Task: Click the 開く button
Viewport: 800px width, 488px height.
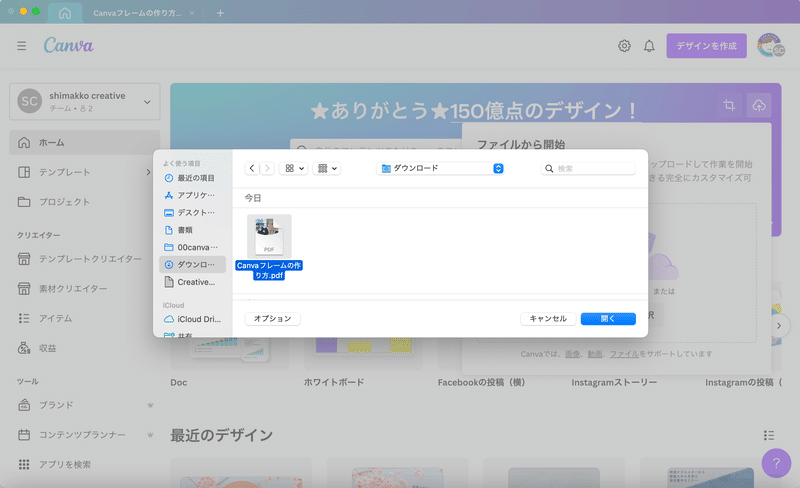Action: [x=608, y=319]
